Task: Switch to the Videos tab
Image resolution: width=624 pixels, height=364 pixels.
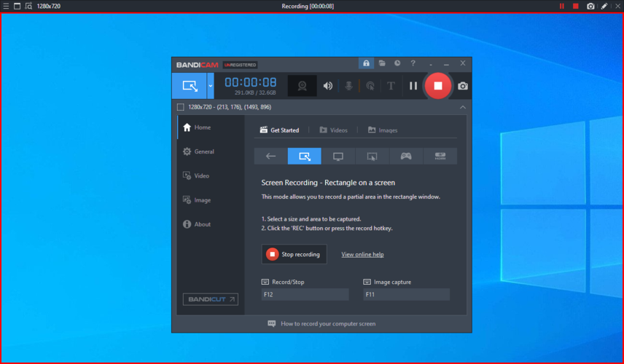Action: [333, 130]
